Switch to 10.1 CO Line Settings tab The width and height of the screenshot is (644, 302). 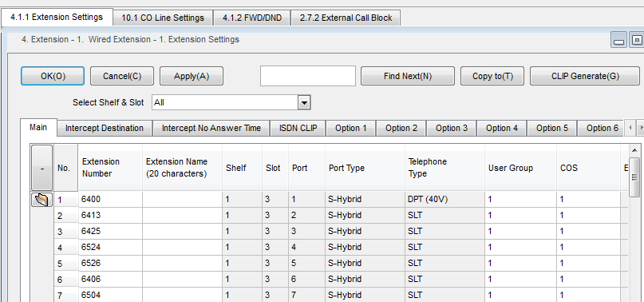[x=163, y=18]
